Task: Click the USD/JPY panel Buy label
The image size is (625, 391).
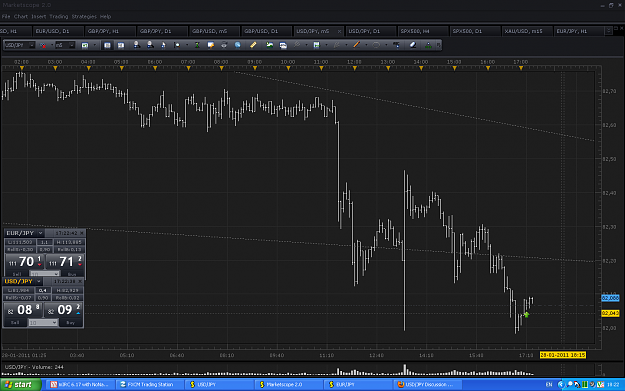Action: (71, 322)
